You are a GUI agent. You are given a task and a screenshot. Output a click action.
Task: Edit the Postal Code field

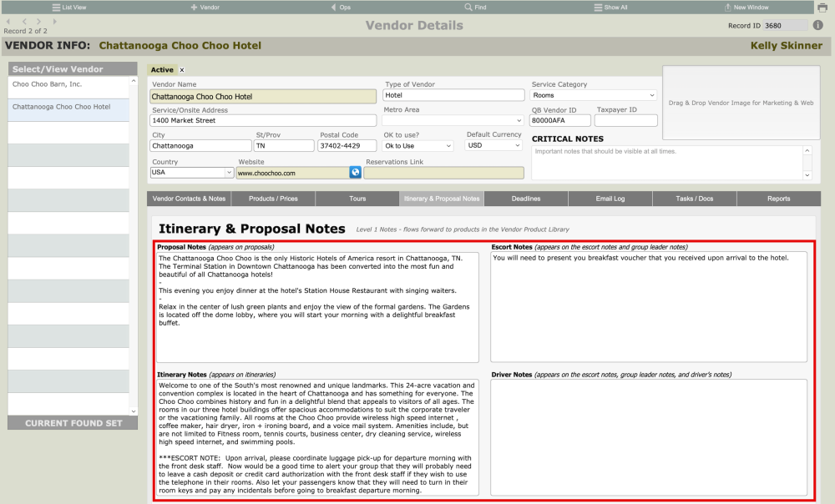347,146
